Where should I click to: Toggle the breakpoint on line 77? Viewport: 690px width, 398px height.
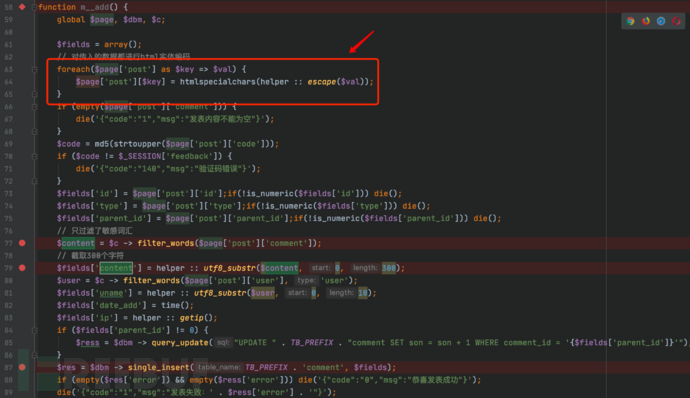click(22, 243)
